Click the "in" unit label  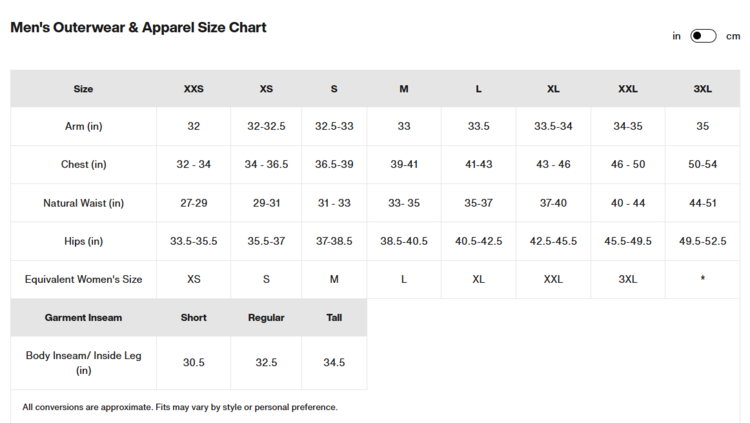(677, 36)
